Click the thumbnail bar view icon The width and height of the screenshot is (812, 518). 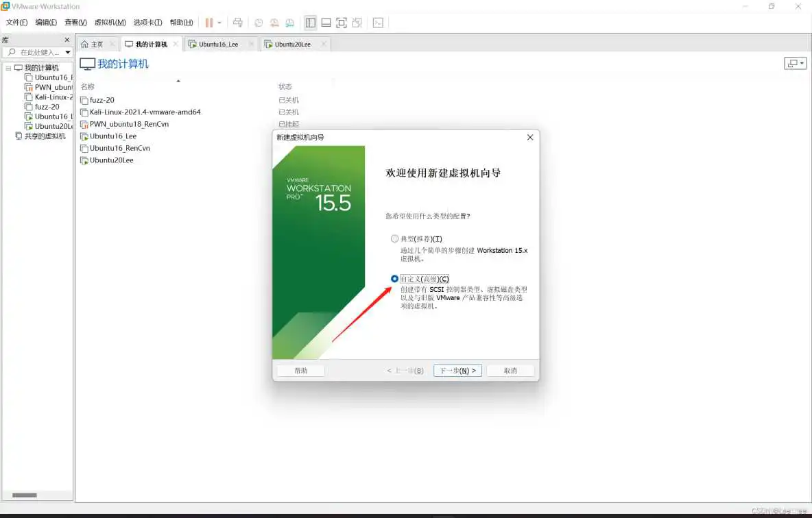tap(326, 23)
